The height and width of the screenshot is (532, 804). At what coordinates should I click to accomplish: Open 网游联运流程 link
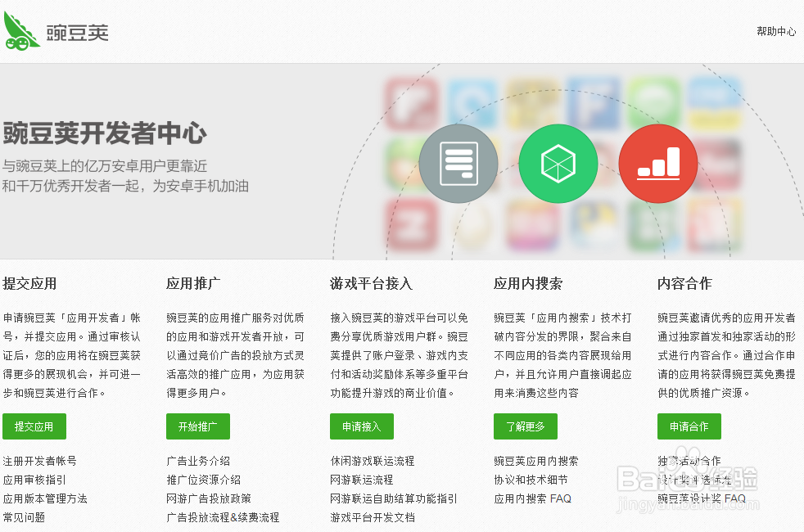362,480
